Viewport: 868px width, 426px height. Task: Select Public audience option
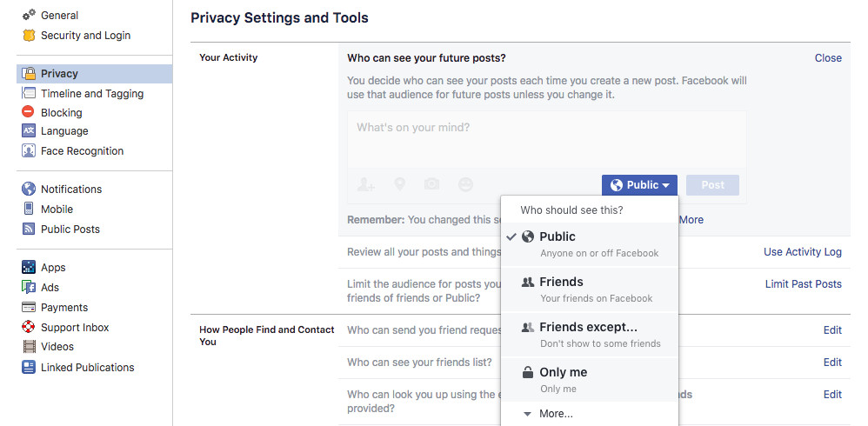(589, 244)
